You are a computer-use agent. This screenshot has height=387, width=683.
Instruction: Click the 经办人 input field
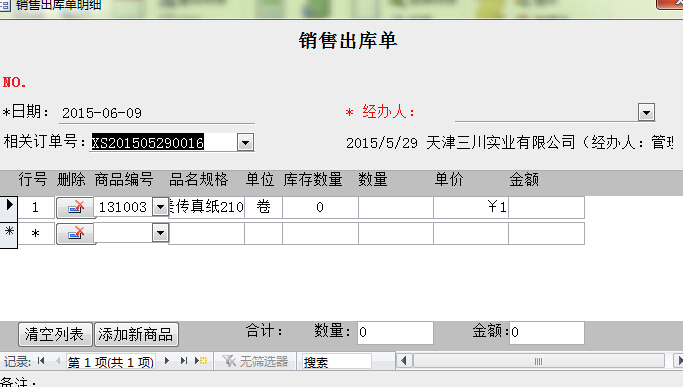pos(546,112)
